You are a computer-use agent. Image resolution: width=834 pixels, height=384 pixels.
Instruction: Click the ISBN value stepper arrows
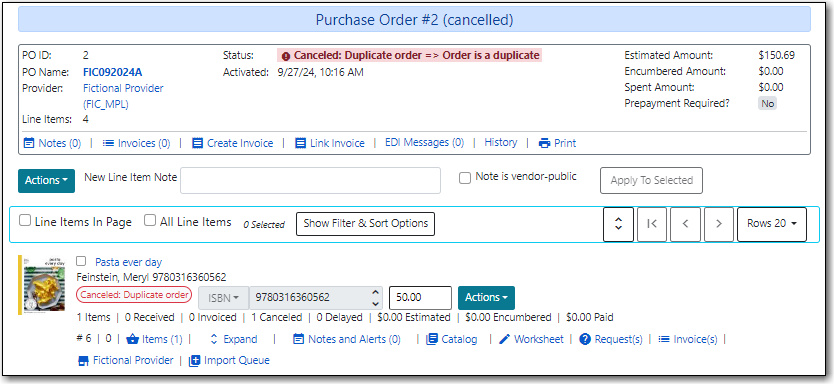click(x=376, y=297)
